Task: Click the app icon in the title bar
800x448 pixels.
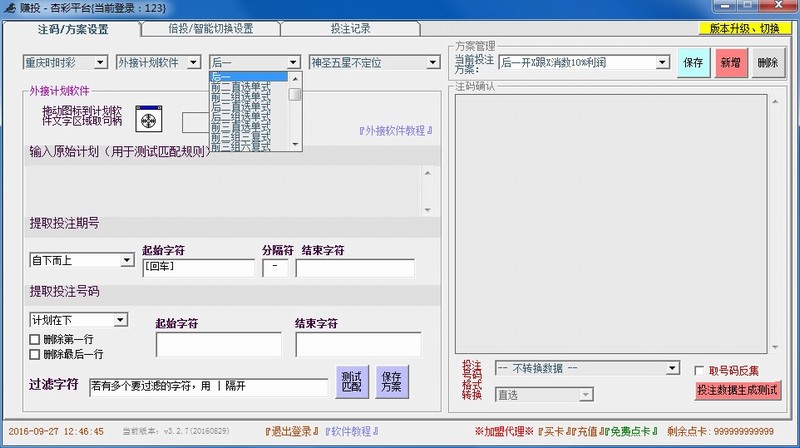Action: [9, 8]
